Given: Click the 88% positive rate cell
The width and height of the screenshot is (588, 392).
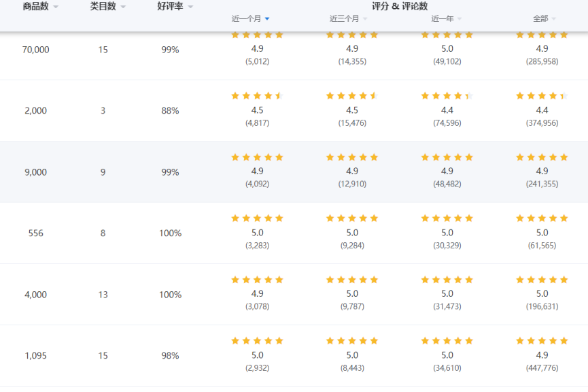Looking at the screenshot, I should (x=171, y=110).
